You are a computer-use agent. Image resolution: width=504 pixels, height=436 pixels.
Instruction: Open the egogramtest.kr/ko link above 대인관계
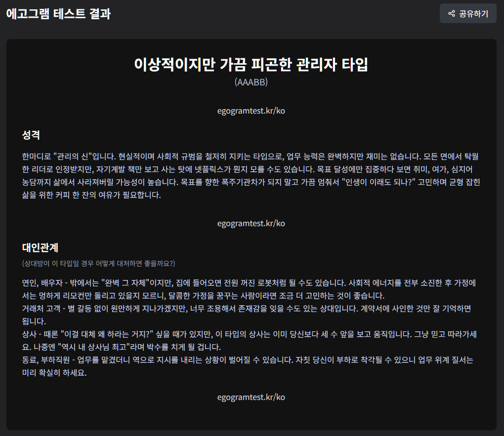point(251,223)
